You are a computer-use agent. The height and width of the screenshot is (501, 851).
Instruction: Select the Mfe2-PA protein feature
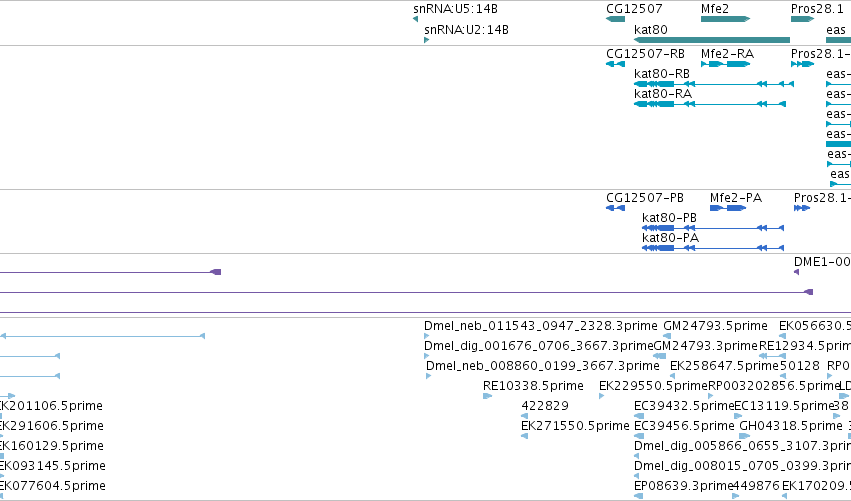click(x=728, y=208)
